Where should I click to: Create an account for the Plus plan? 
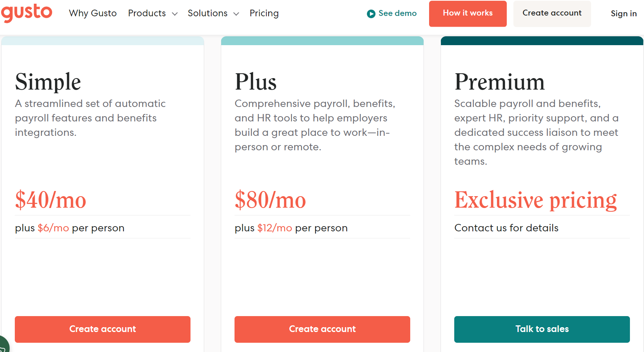322,329
